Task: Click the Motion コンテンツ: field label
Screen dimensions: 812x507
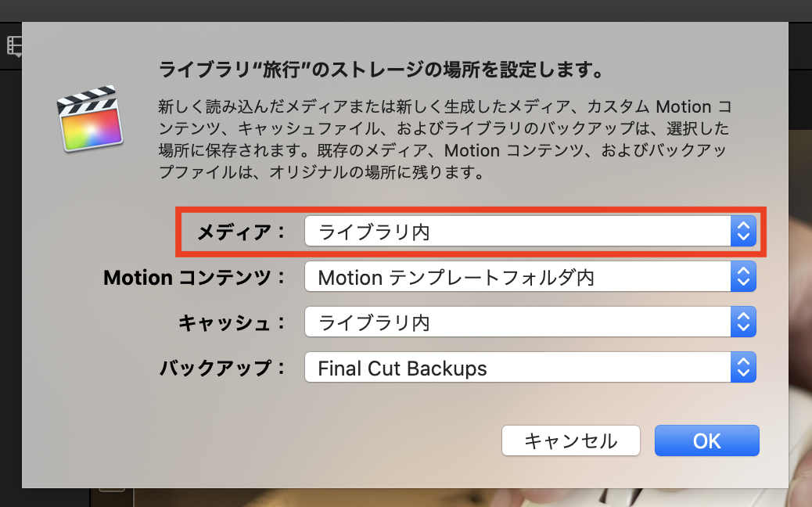Action: tap(195, 277)
